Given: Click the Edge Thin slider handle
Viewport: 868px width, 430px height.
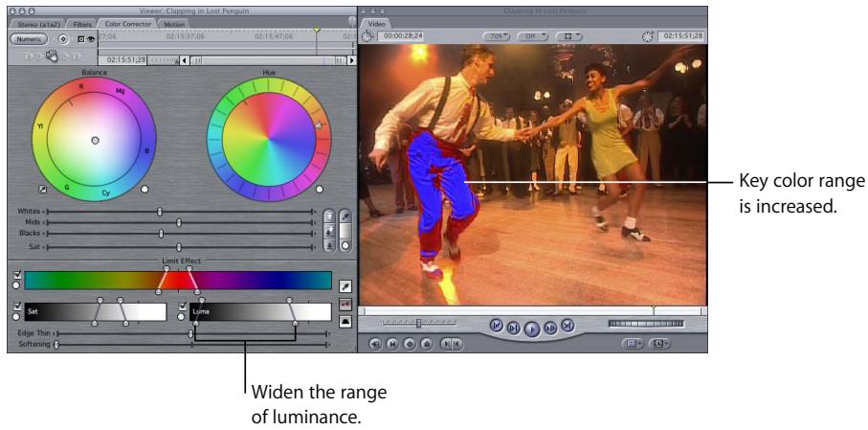Looking at the screenshot, I should tap(191, 333).
